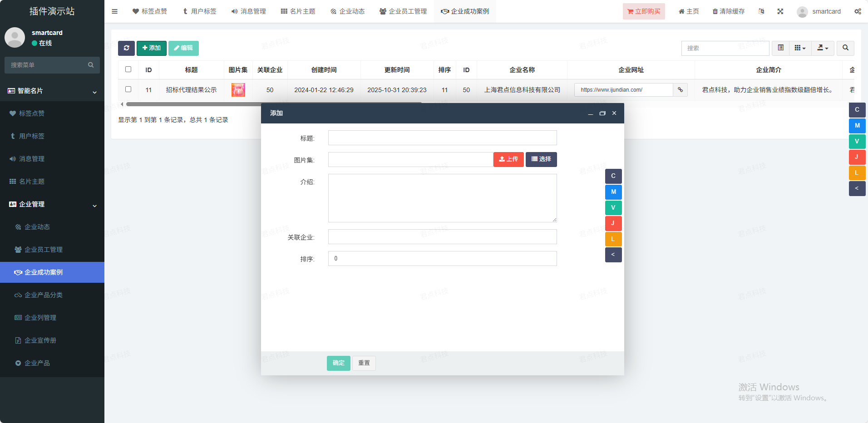Switch table to card view with the list icon
The image size is (868, 423).
(780, 48)
